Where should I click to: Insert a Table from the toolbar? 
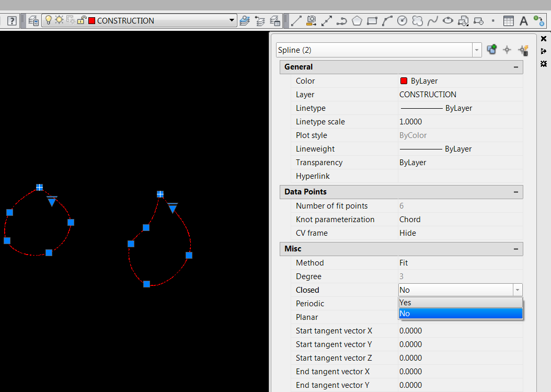point(508,21)
